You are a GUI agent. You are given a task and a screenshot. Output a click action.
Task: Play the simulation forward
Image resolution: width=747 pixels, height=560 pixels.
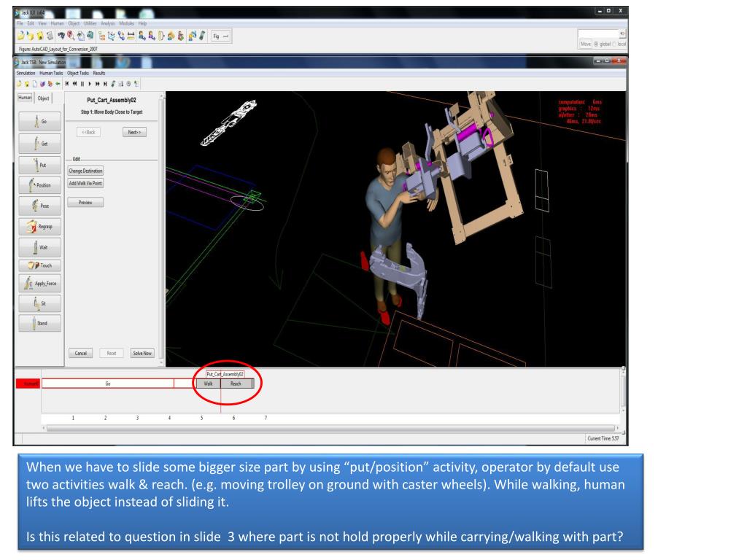[90, 84]
